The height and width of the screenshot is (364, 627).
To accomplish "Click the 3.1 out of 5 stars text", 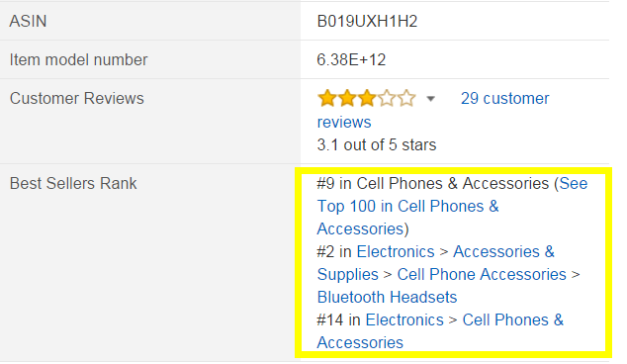I will 376,144.
